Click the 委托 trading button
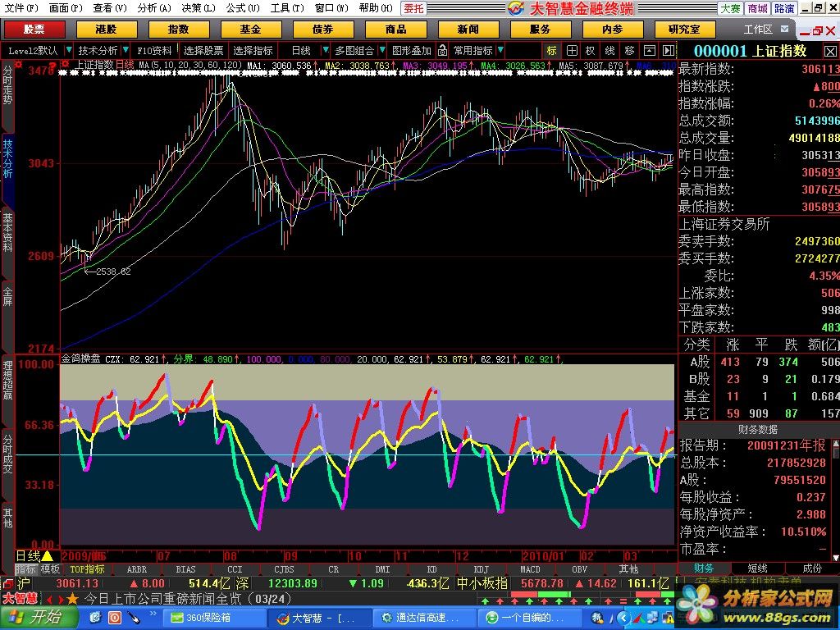Viewport: 840px width, 630px height. coord(413,8)
